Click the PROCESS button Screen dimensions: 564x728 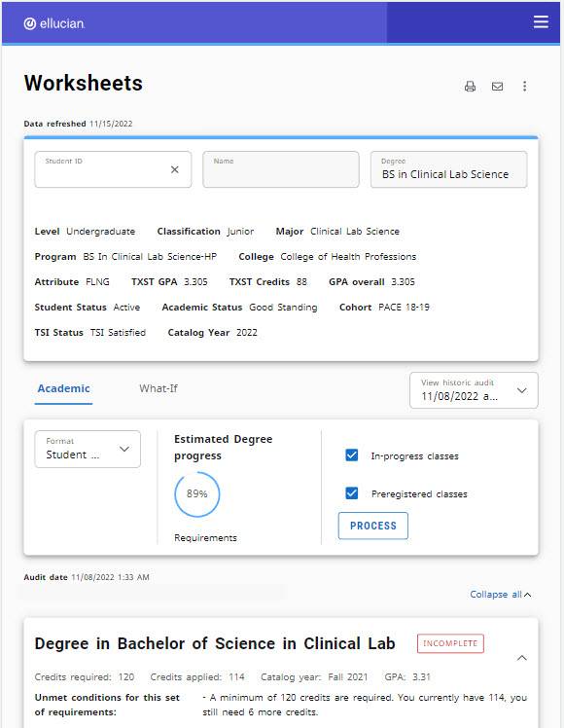(373, 526)
